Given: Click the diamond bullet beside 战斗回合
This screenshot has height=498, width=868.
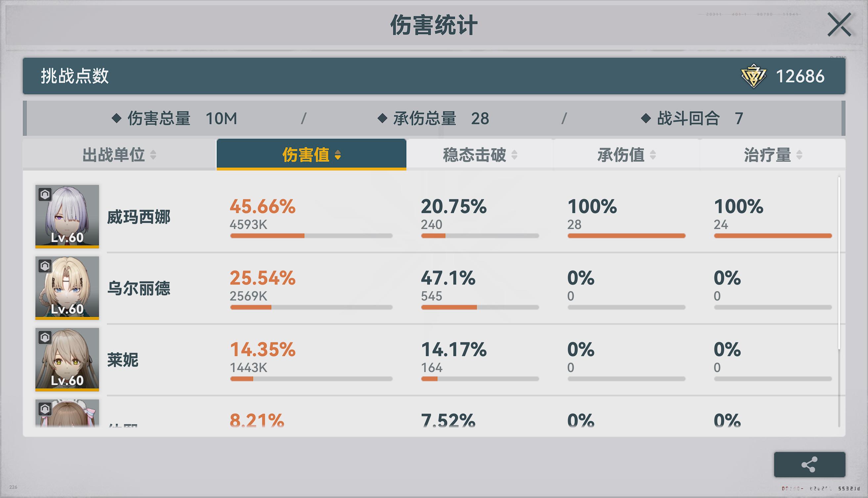Looking at the screenshot, I should coord(646,118).
